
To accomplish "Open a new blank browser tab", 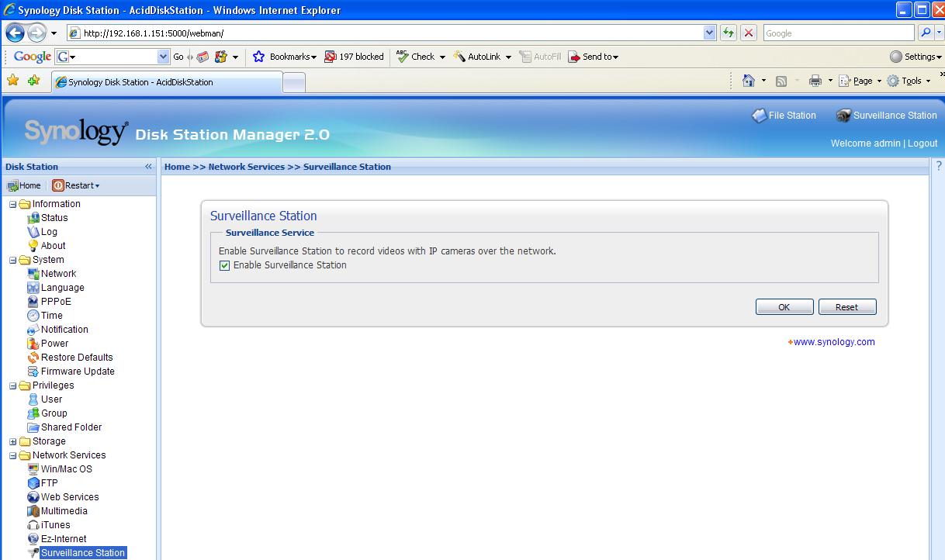I will (x=294, y=82).
